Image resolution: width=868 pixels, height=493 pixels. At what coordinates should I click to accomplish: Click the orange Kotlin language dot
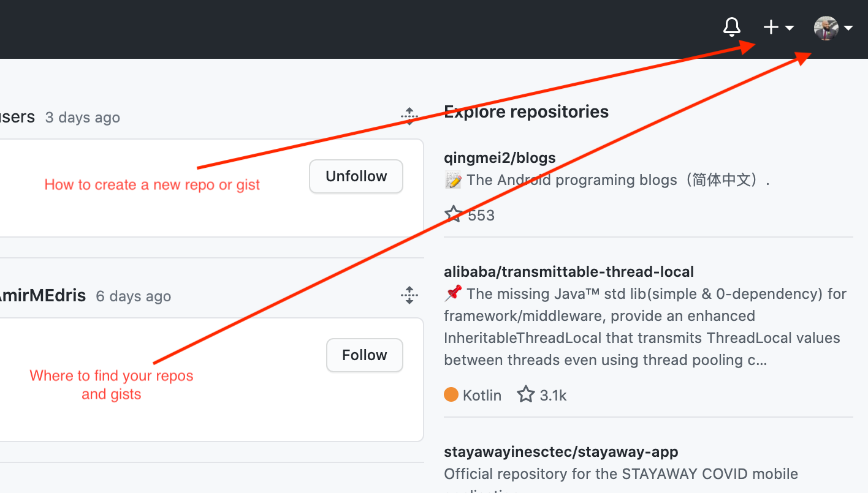451,395
